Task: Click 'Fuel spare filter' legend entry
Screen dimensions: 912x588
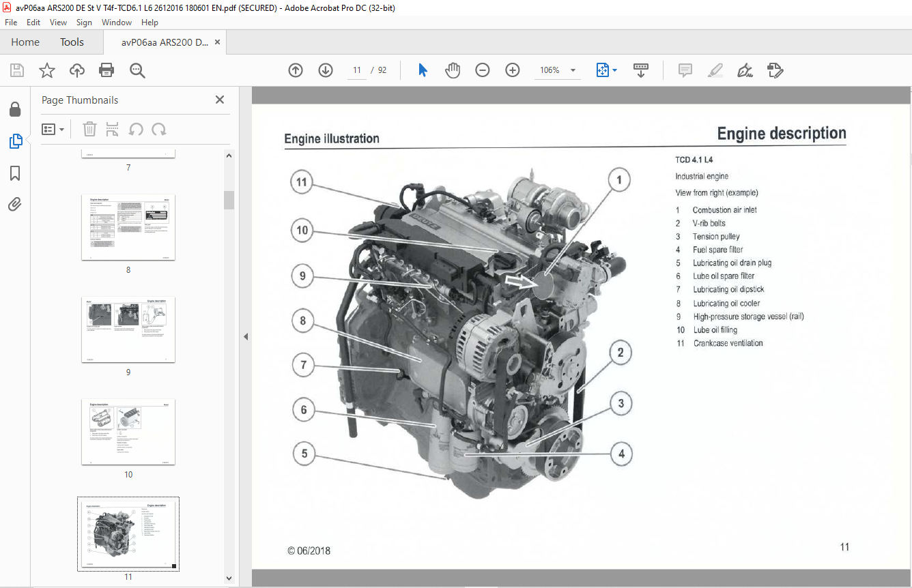Action: (717, 250)
